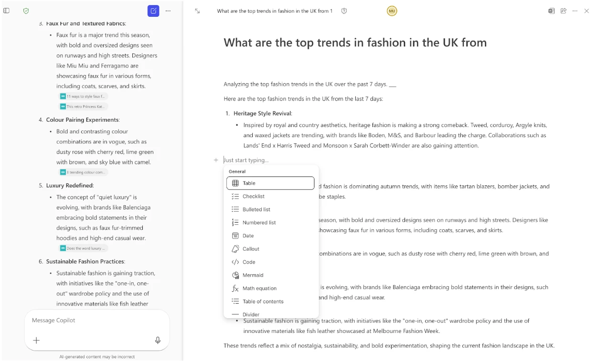Click the plus icon beside Just start typing

(x=216, y=160)
